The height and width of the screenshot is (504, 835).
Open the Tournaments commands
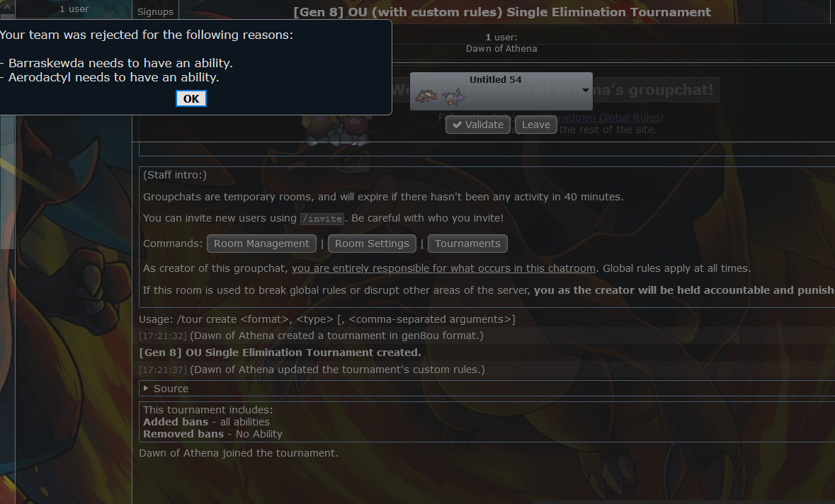pyautogui.click(x=467, y=244)
